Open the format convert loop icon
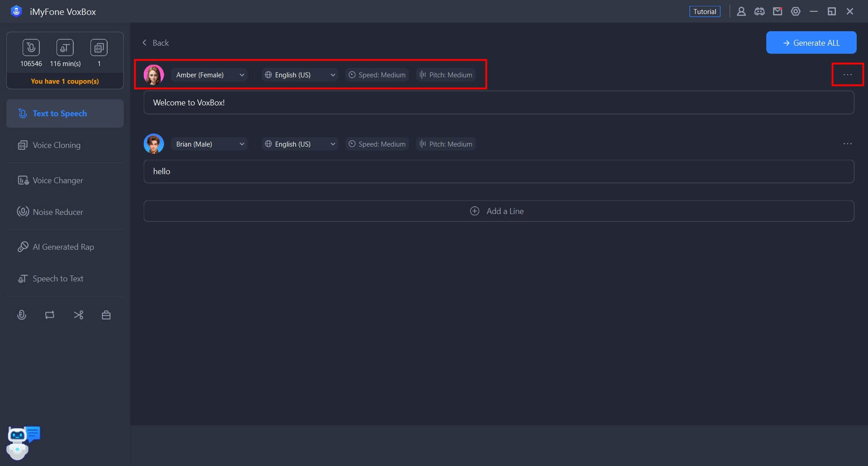The width and height of the screenshot is (868, 466). pos(50,315)
